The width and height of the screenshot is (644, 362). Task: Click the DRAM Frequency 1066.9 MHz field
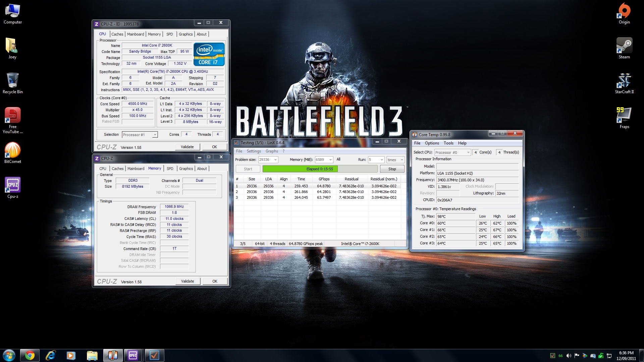[174, 207]
